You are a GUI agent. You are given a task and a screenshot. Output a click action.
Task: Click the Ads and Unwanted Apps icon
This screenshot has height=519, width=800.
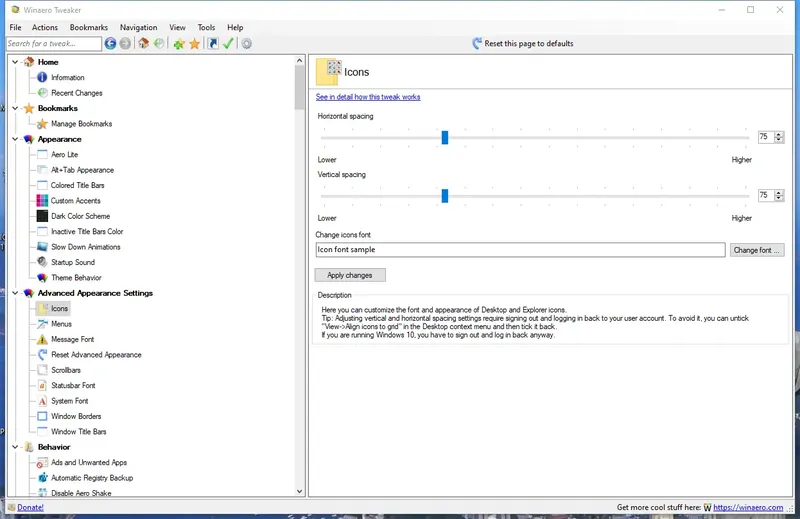[42, 462]
